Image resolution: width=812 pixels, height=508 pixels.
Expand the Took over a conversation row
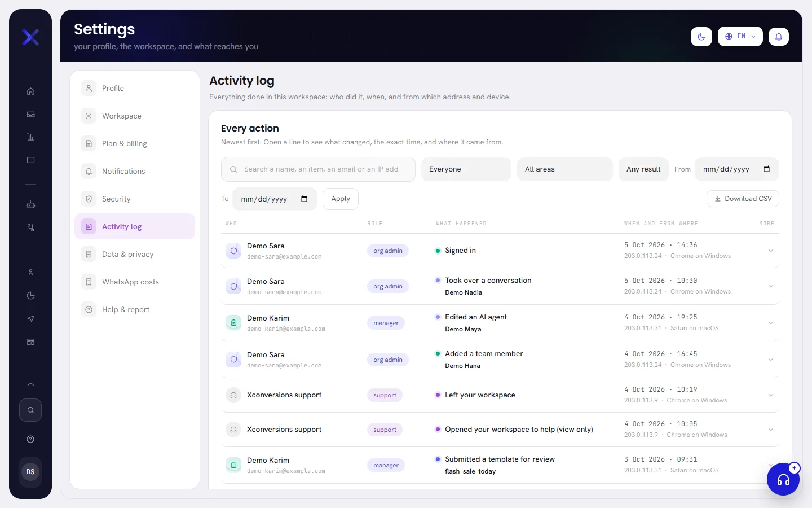click(x=771, y=286)
